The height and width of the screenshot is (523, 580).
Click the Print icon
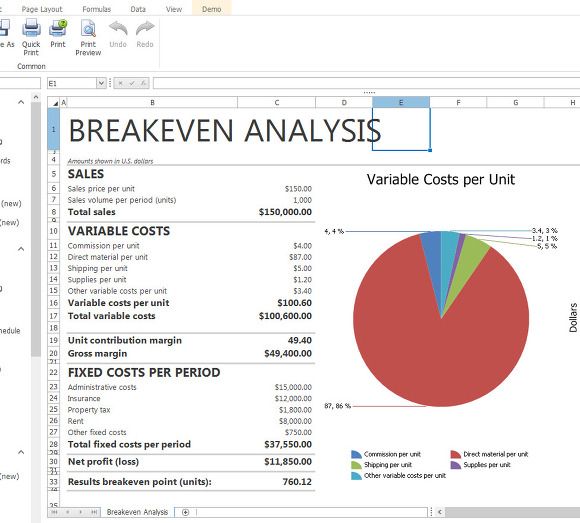58,28
